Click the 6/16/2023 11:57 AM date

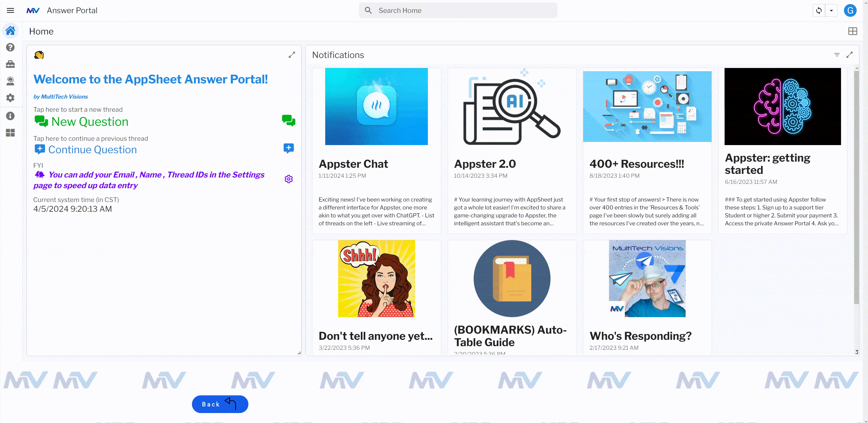point(751,182)
